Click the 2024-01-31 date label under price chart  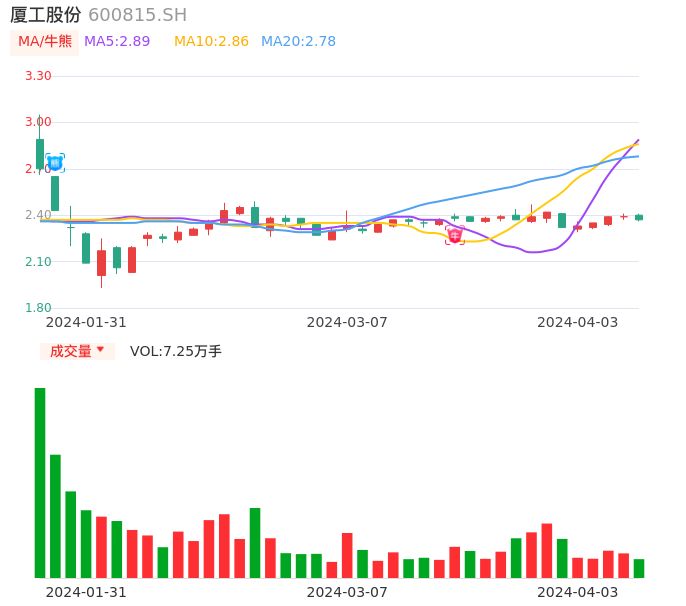86,322
